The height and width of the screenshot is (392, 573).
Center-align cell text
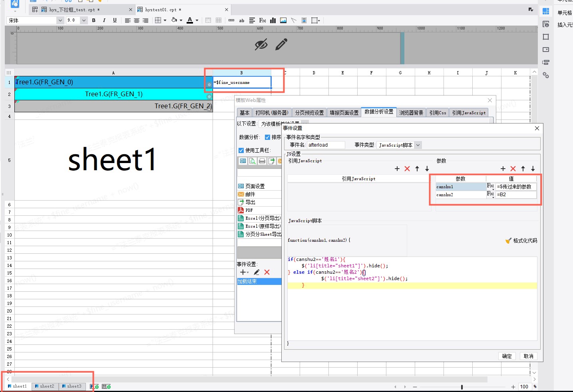coord(137,20)
